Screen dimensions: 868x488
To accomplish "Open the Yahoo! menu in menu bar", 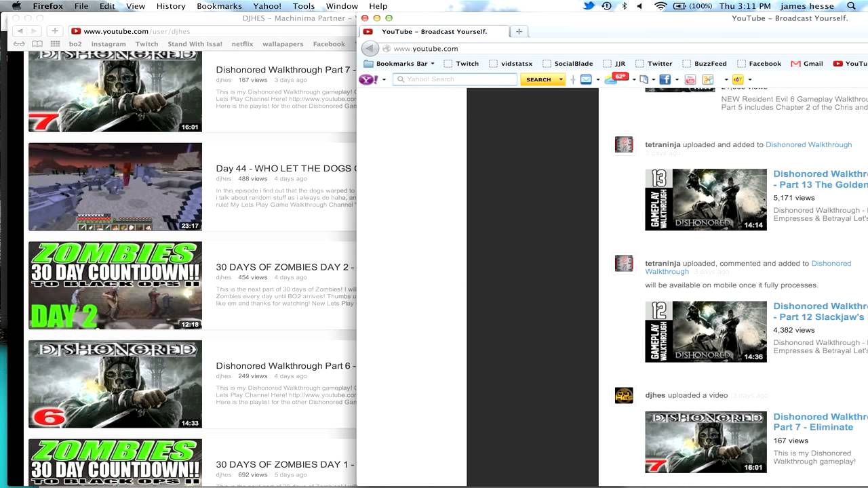I will tap(267, 6).
